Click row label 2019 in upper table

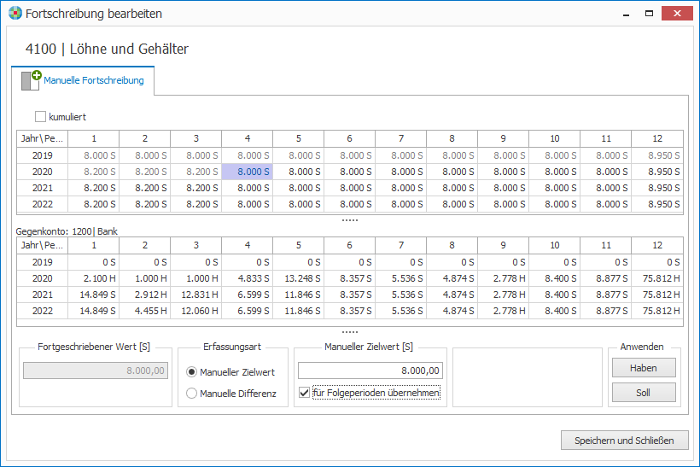click(x=42, y=155)
